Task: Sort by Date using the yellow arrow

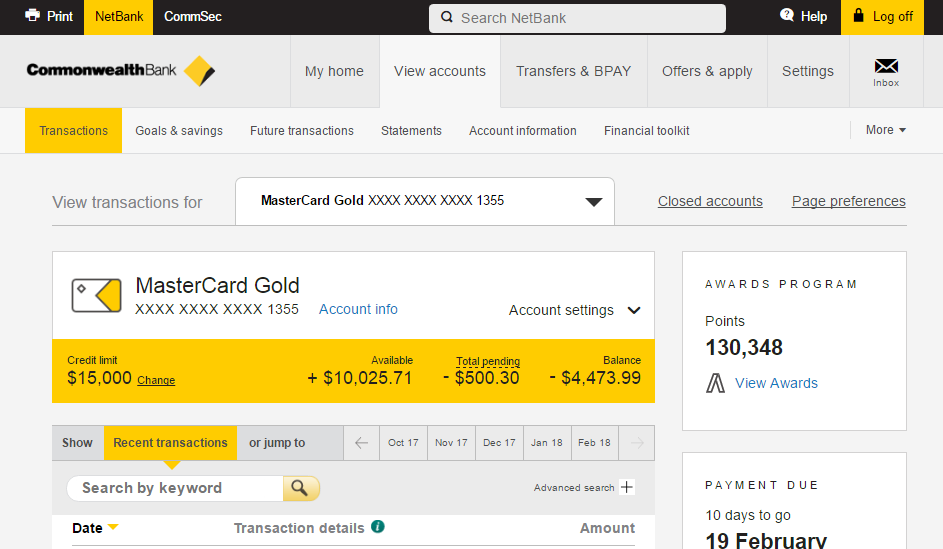Action: (x=112, y=527)
